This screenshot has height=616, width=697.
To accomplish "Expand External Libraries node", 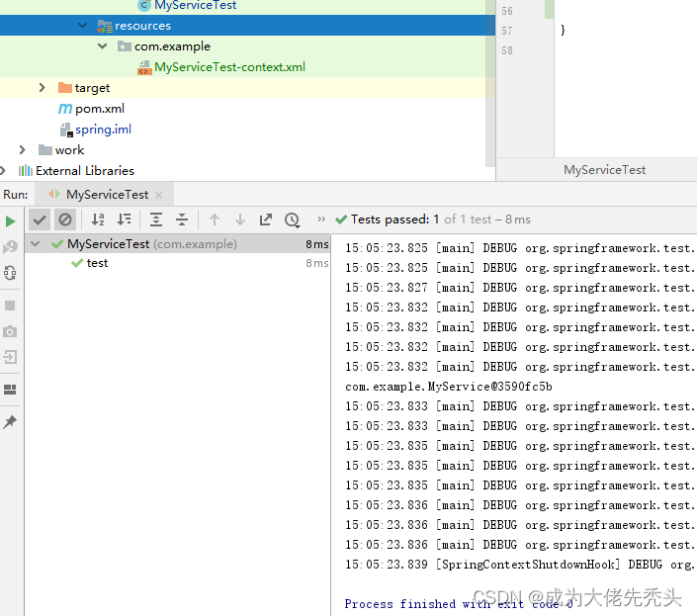I will point(3,171).
